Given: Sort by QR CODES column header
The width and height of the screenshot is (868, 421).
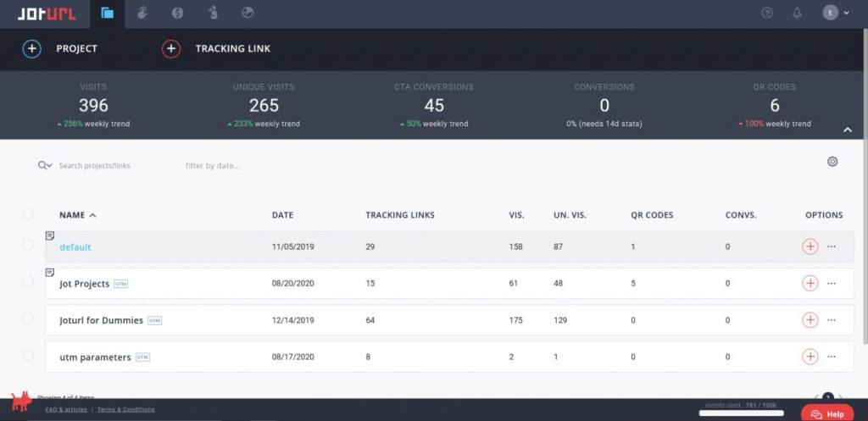Looking at the screenshot, I should 652,215.
